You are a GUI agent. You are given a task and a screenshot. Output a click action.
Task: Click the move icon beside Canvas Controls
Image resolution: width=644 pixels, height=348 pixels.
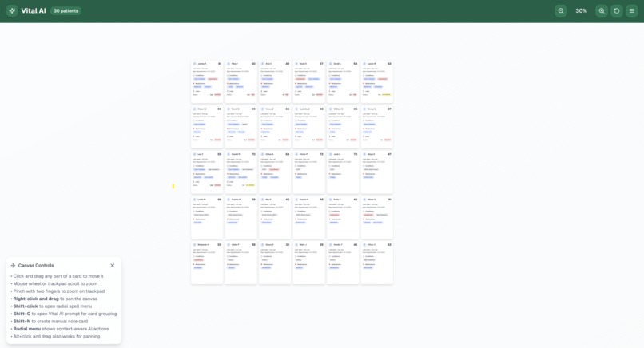coord(13,266)
